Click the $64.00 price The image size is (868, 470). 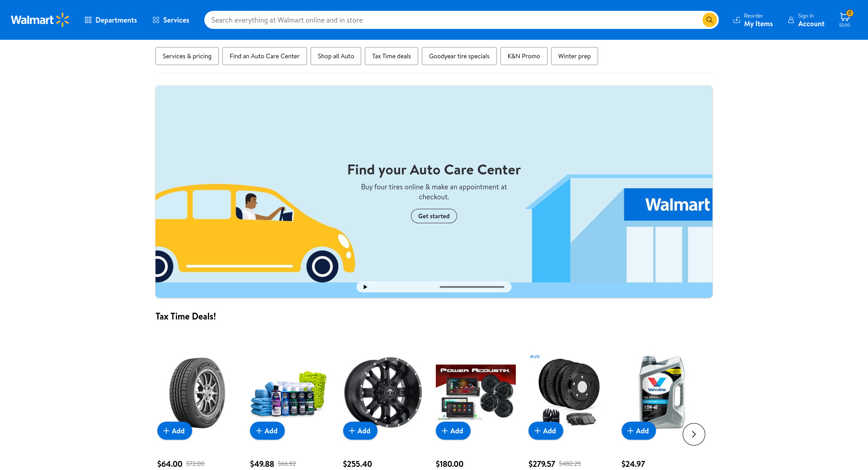coord(170,464)
